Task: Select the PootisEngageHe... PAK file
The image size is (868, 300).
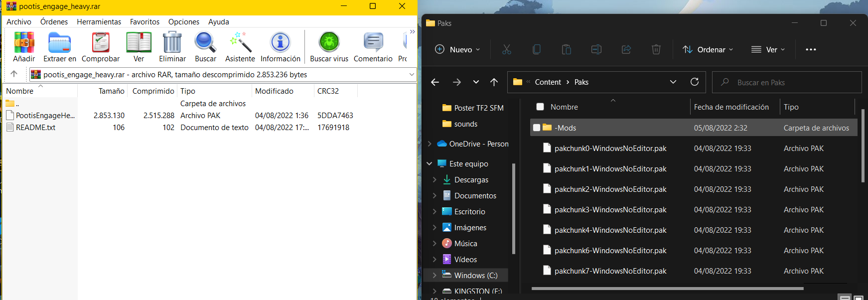Action: pyautogui.click(x=40, y=115)
